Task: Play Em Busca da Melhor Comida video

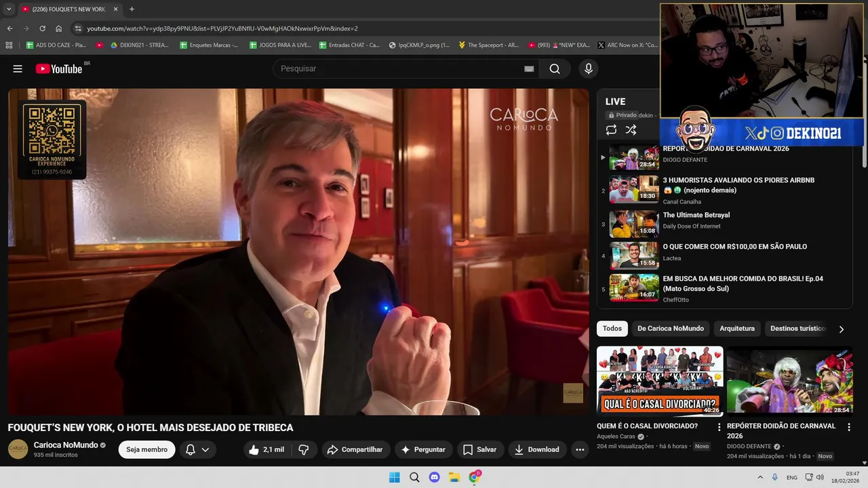Action: pyautogui.click(x=726, y=287)
